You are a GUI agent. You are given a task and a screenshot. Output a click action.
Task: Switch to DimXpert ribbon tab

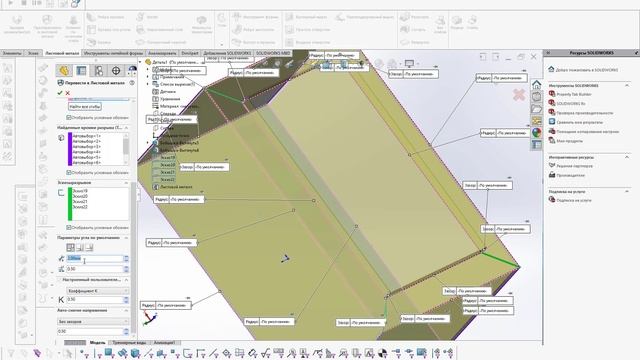(x=190, y=53)
